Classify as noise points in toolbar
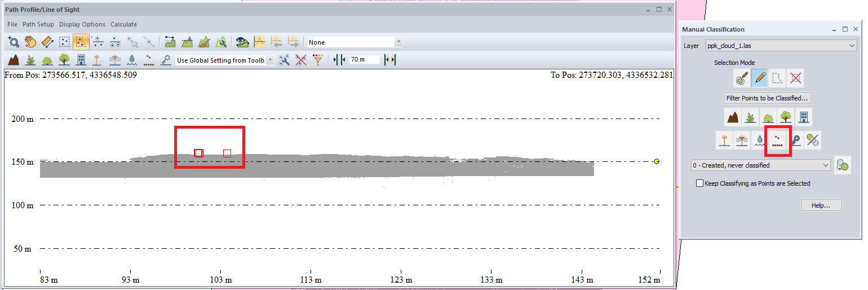 (149, 60)
